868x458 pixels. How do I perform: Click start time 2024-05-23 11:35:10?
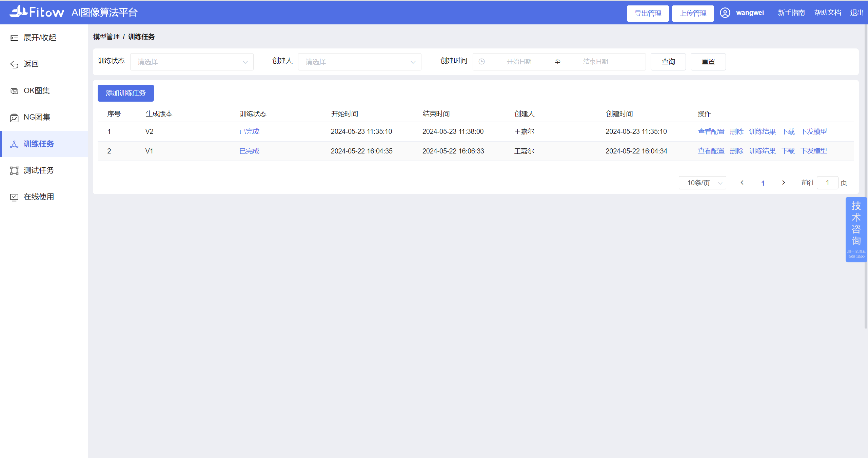point(361,131)
